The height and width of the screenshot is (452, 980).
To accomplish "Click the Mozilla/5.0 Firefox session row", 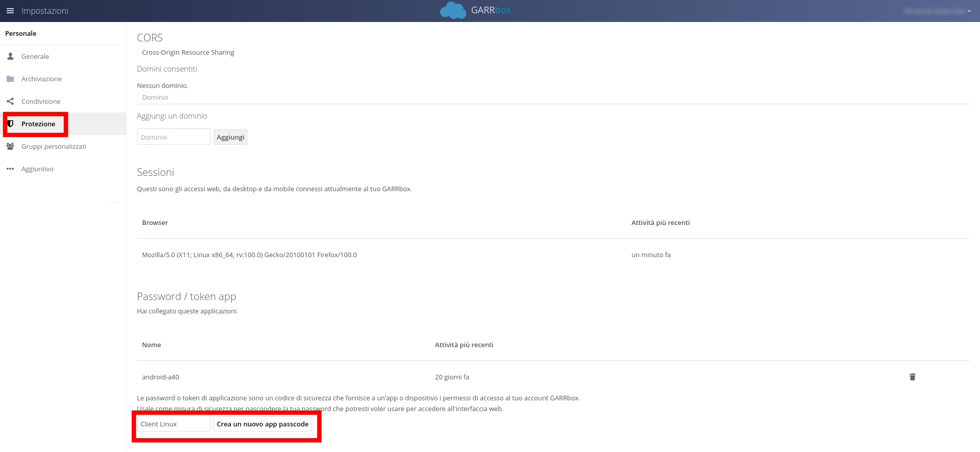I will point(553,255).
